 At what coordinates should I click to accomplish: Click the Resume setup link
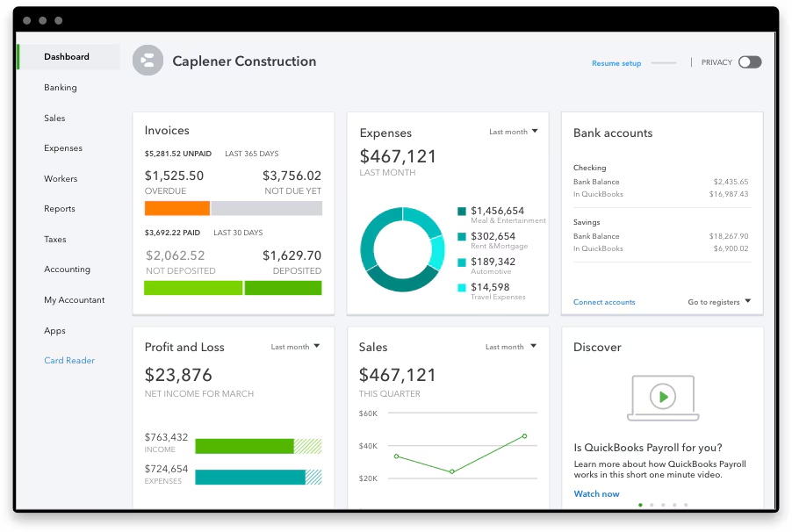(x=616, y=62)
